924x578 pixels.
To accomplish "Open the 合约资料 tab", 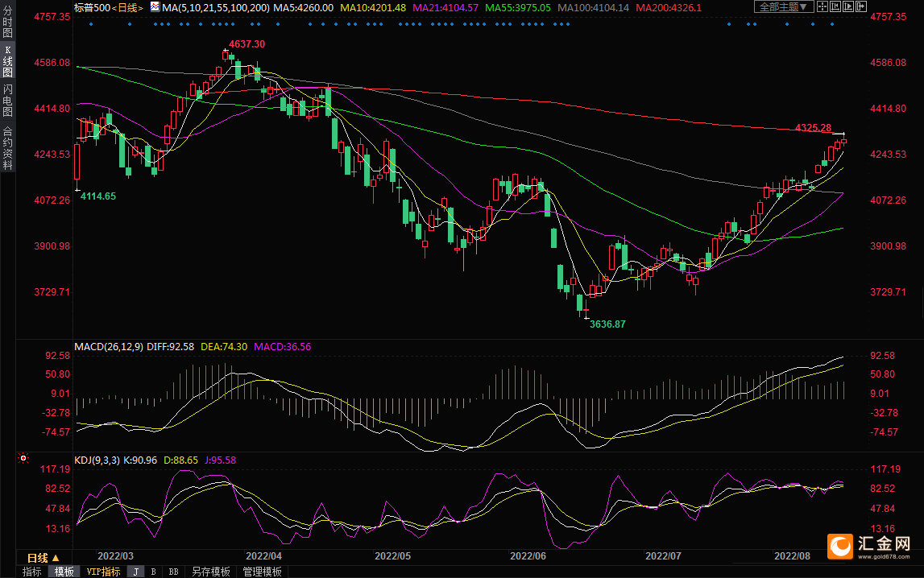I will click(x=7, y=148).
